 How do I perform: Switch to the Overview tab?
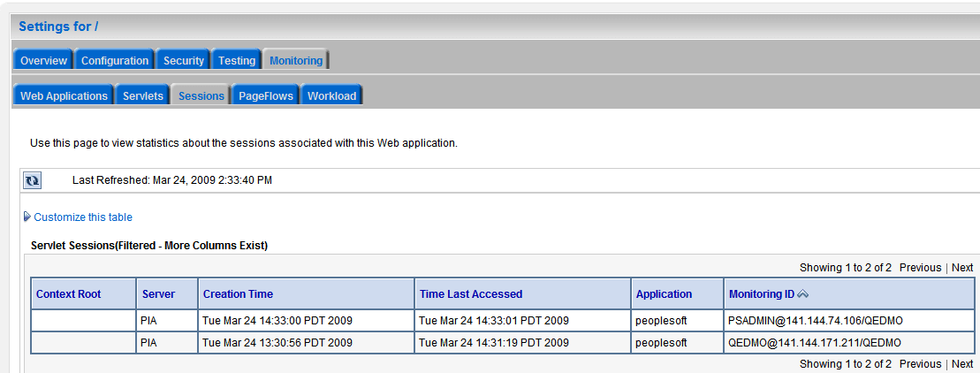[43, 61]
